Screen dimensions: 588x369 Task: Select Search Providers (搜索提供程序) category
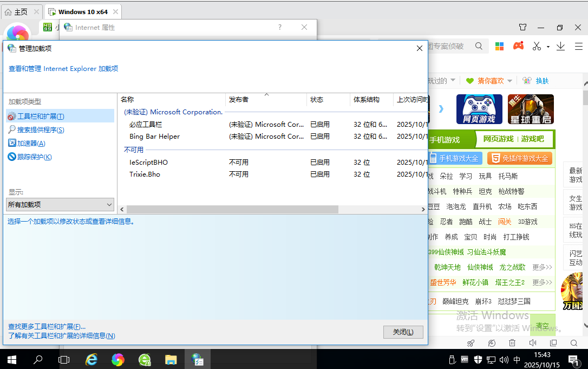click(x=41, y=130)
